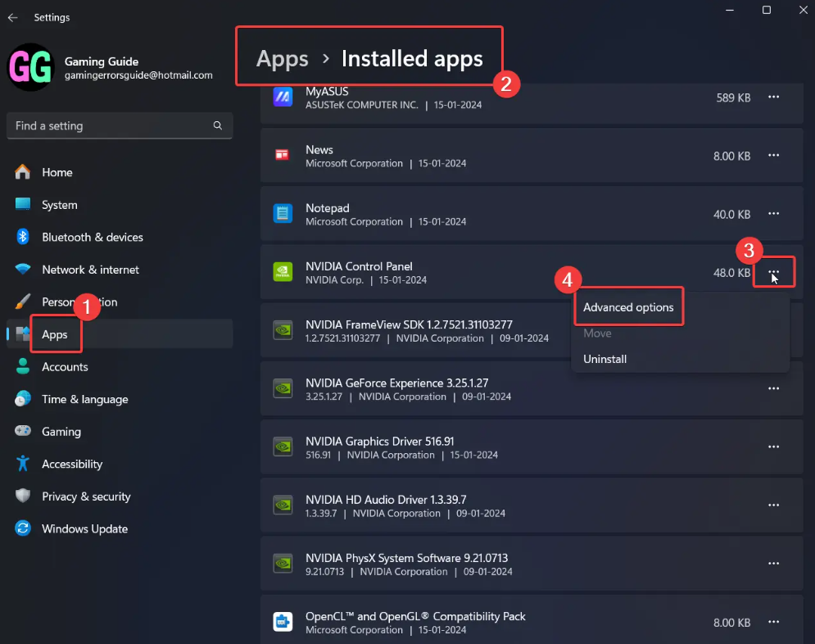815x644 pixels.
Task: Open Privacy & security settings
Action: pyautogui.click(x=120, y=497)
